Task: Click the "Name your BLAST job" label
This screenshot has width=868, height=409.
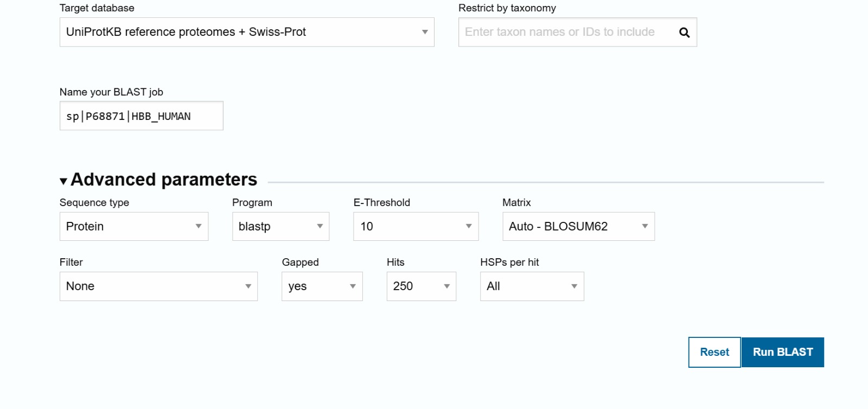Action: coord(111,92)
